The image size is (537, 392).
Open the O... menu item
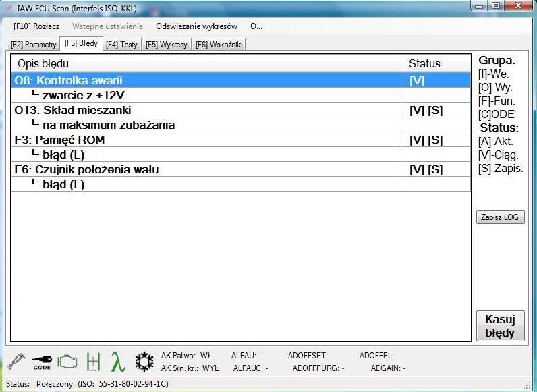click(x=256, y=26)
